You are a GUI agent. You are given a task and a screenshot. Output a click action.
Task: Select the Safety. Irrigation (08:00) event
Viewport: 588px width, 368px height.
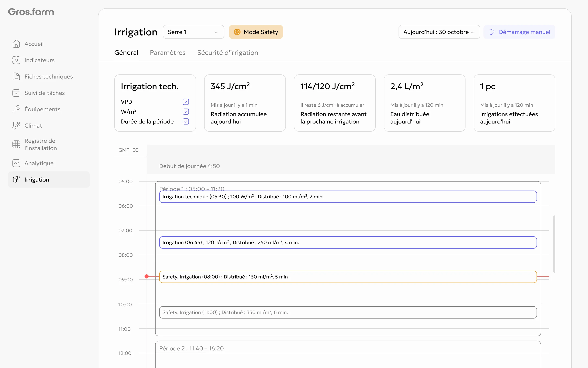pos(348,277)
